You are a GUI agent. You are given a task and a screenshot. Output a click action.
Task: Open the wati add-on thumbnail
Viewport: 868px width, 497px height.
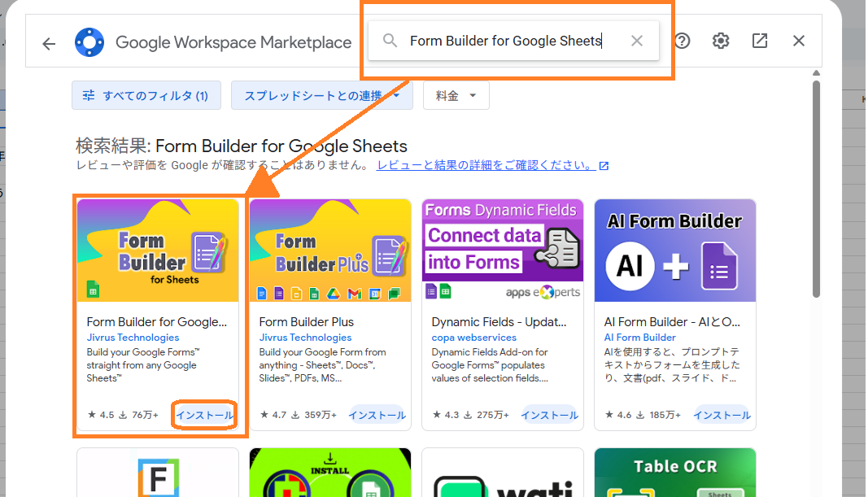(x=503, y=473)
